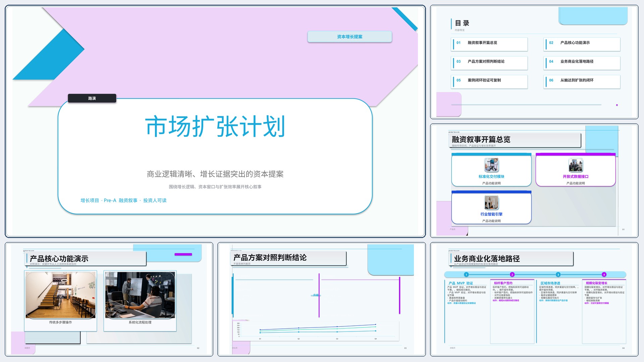Select subtitle 商业逻辑清晰、增长证据突出的资本提案
Image resolution: width=644 pixels, height=362 pixels.
point(215,174)
